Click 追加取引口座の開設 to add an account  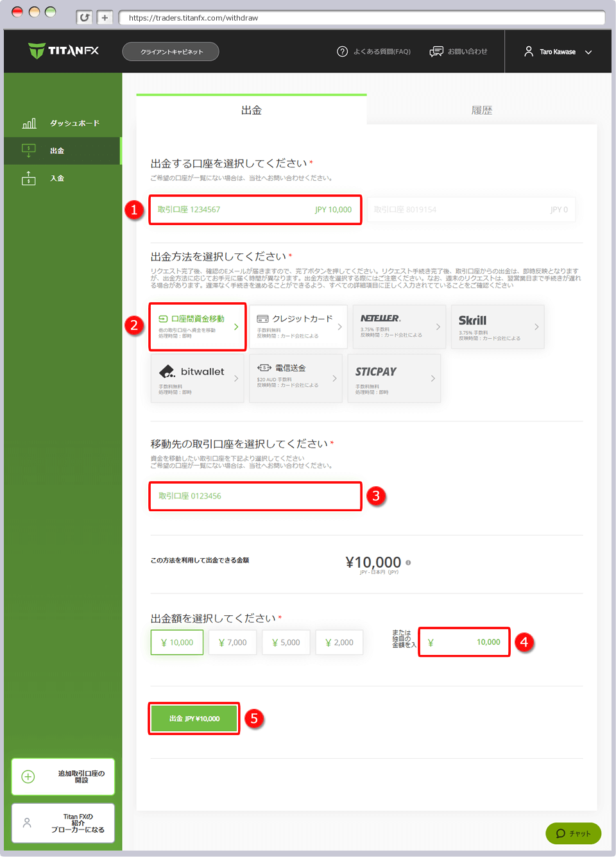[62, 776]
